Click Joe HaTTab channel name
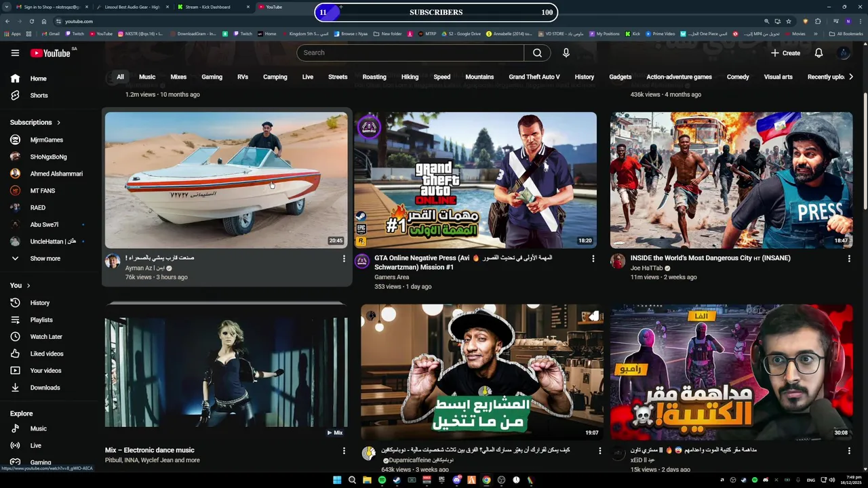868x488 pixels. tap(647, 268)
